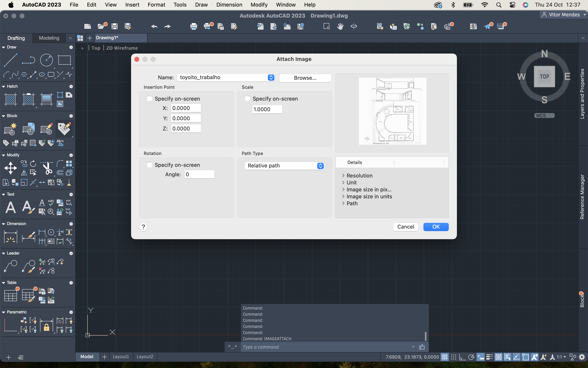Switch to the Layout2 tab
The height and width of the screenshot is (368, 588).
(x=145, y=357)
